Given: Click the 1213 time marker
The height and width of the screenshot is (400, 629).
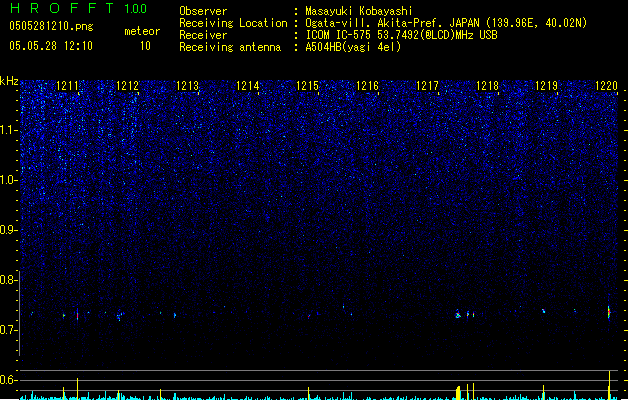Looking at the screenshot, I should coord(187,86).
